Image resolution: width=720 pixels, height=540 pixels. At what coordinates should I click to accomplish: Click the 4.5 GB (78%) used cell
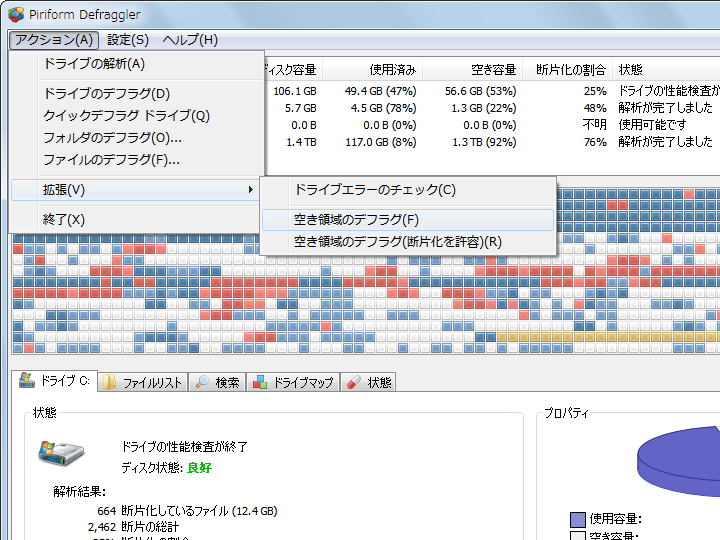(383, 108)
